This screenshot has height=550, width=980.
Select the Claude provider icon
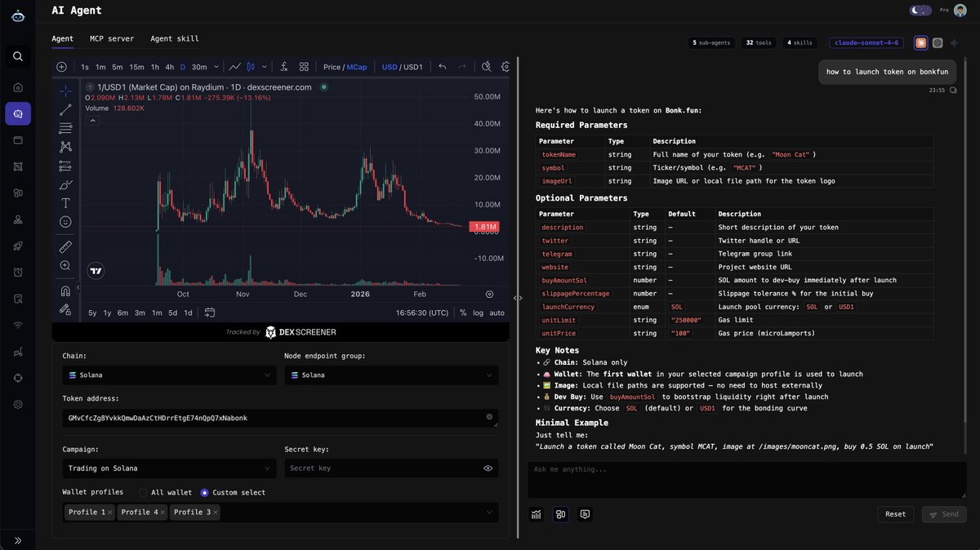920,42
